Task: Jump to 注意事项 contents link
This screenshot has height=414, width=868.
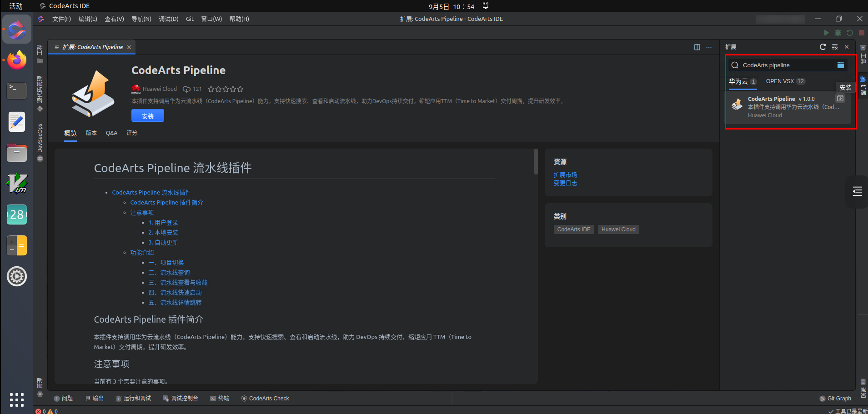Action: coord(142,213)
